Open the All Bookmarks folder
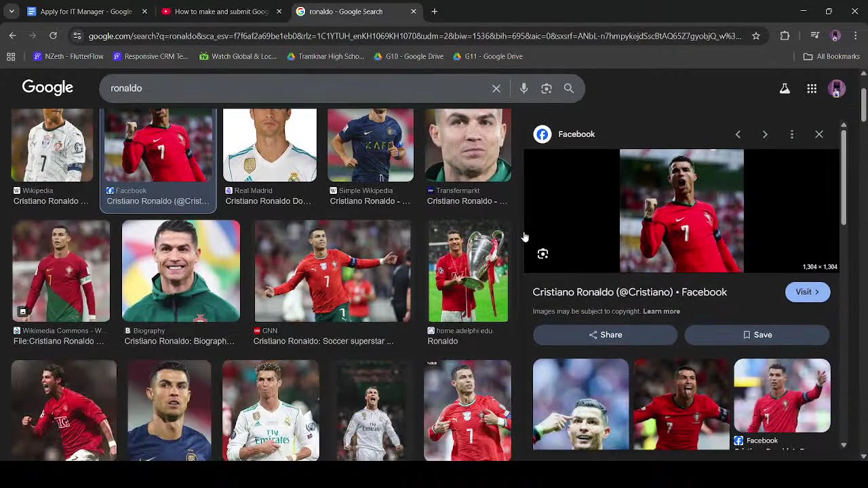This screenshot has height=488, width=868. point(831,56)
